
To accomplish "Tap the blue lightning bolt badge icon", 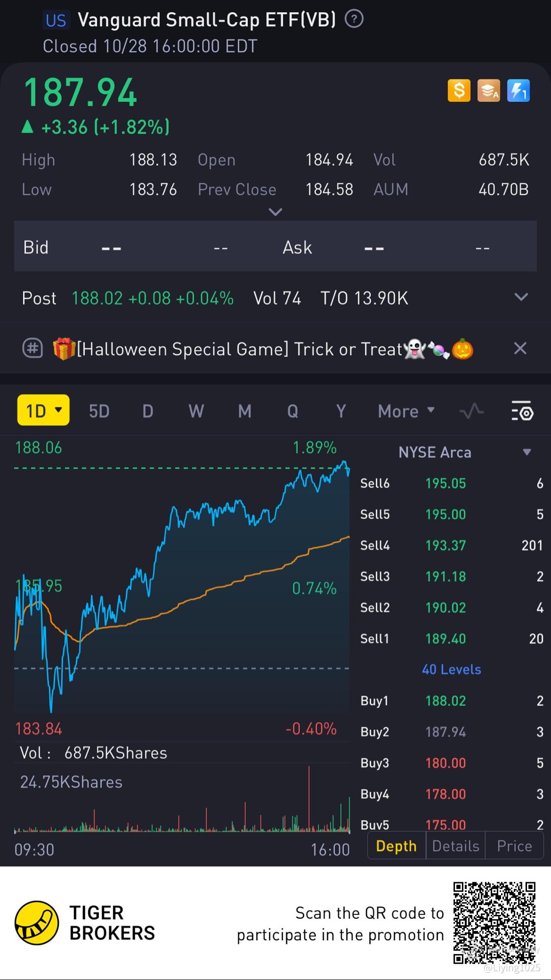I will pos(518,91).
